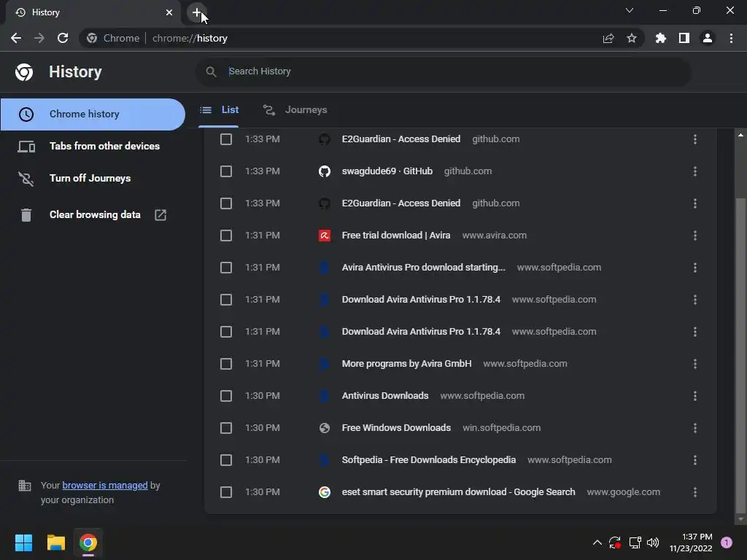This screenshot has width=747, height=560.
Task: Open File Explorer from taskbar
Action: [55, 542]
